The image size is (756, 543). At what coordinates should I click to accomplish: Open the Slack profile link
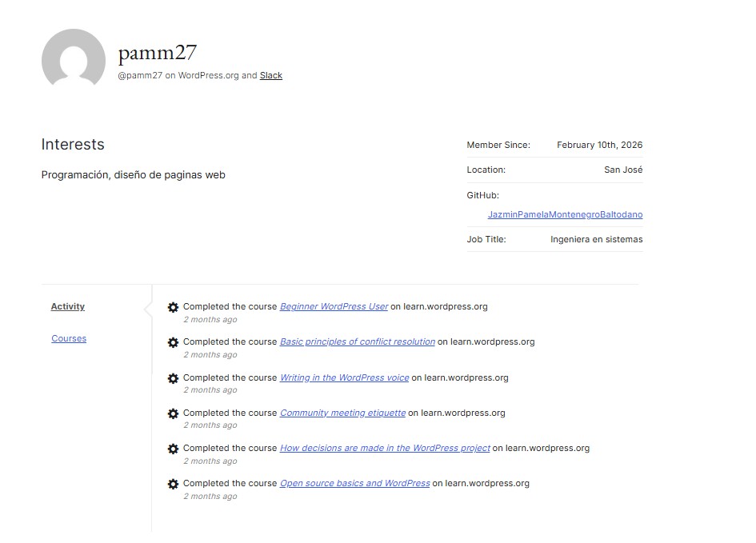coord(271,75)
